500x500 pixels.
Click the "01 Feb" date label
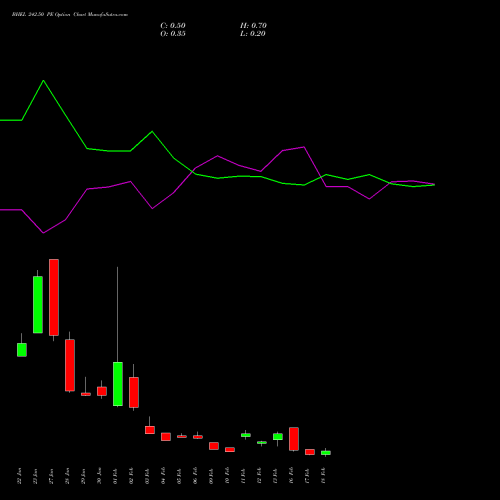click(x=115, y=476)
